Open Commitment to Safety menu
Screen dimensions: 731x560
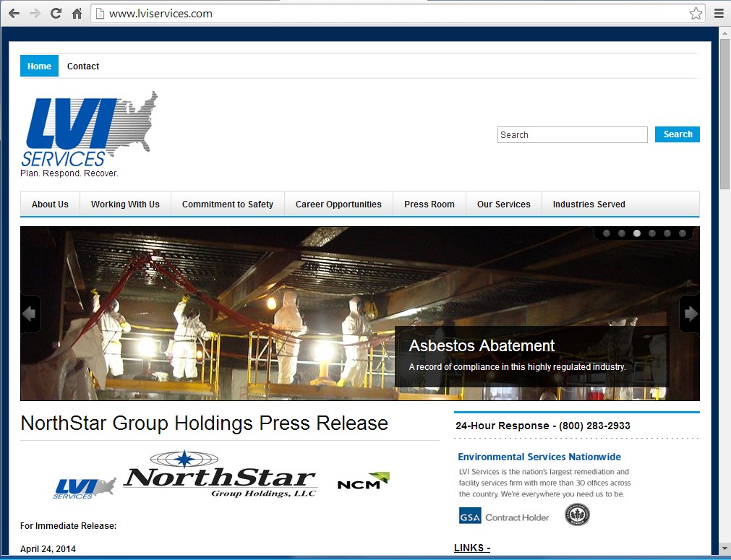pyautogui.click(x=228, y=204)
